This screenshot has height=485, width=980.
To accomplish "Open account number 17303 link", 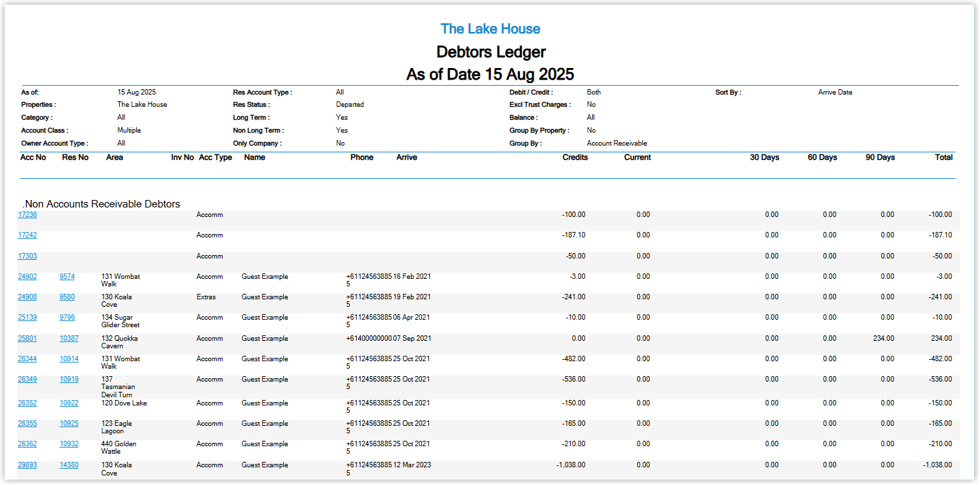I will tap(27, 256).
